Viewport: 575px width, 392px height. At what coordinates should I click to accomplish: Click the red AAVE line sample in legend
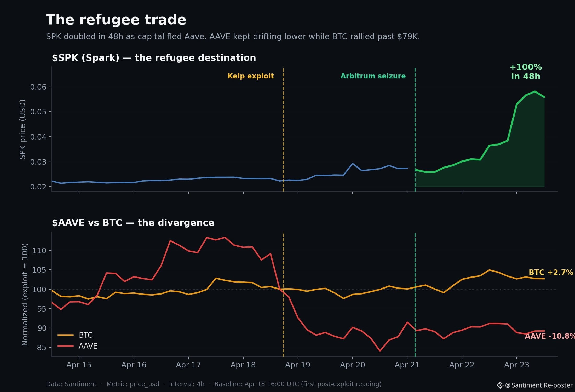(x=66, y=346)
